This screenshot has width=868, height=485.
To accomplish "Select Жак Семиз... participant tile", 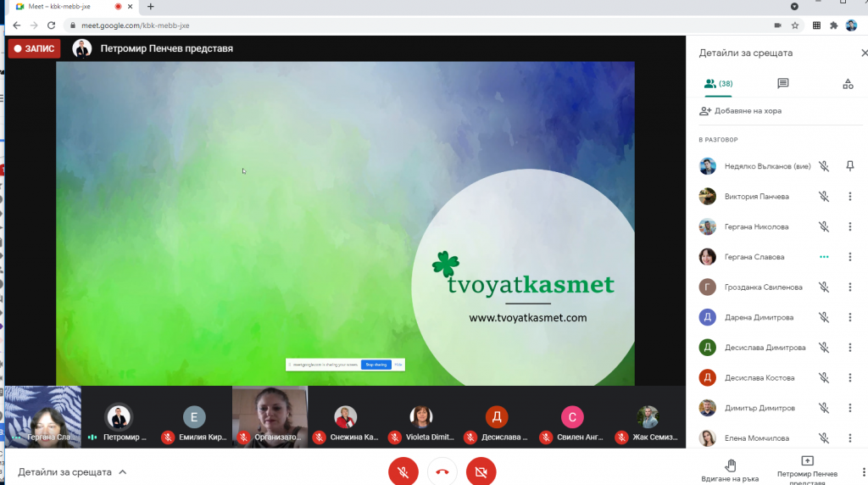I will (x=648, y=416).
